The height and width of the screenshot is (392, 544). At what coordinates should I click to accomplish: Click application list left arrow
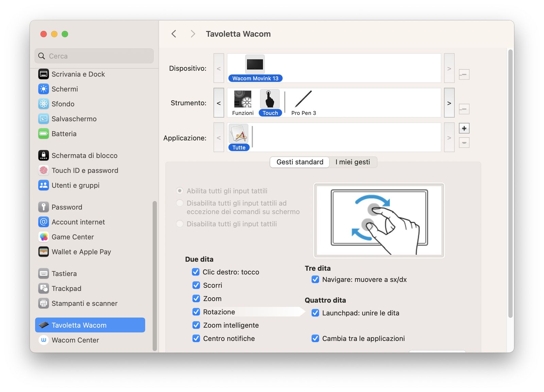coord(219,138)
